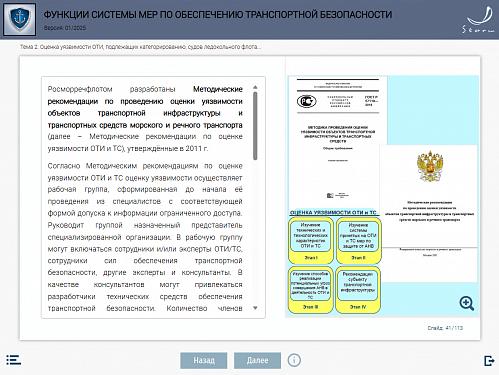This screenshot has height=375, width=499.
Task: Click the yellow Этап III block
Action: click(x=311, y=289)
